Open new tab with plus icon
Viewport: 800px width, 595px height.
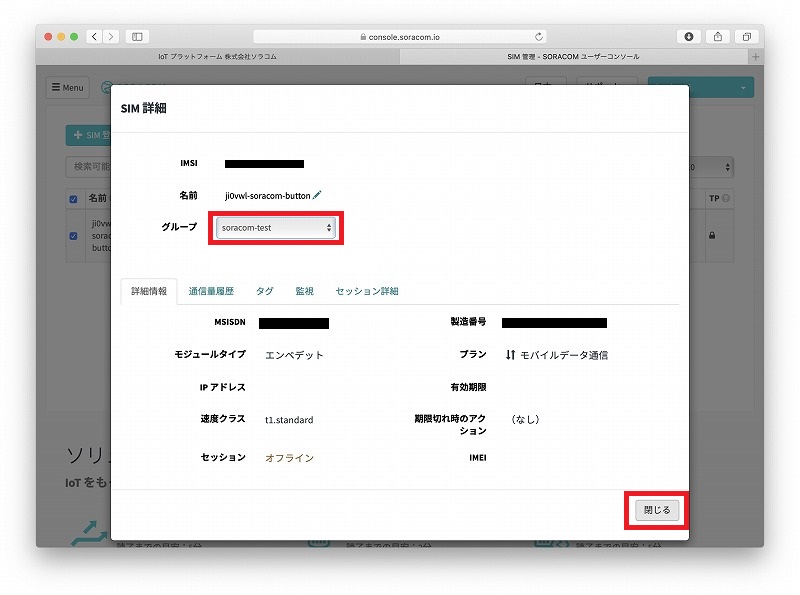[755, 57]
